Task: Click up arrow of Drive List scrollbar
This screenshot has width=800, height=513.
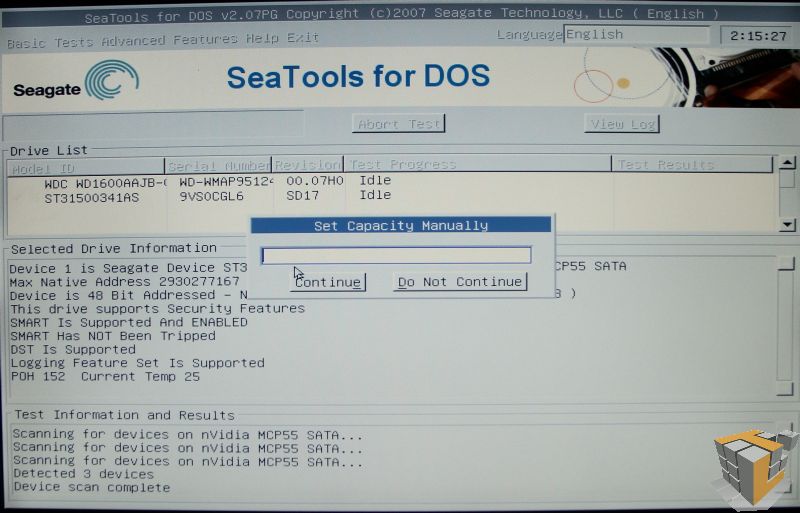Action: pos(787,163)
